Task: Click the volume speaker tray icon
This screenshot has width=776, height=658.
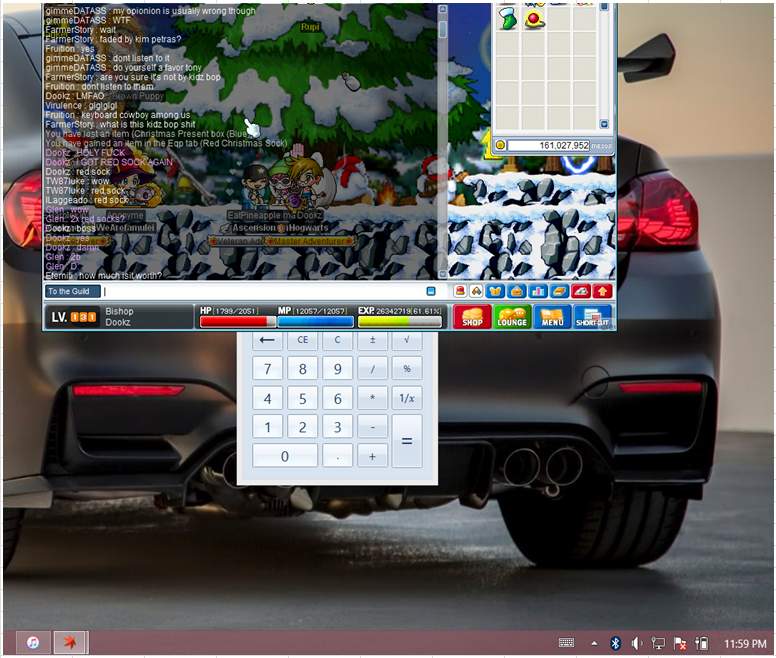Action: [637, 643]
